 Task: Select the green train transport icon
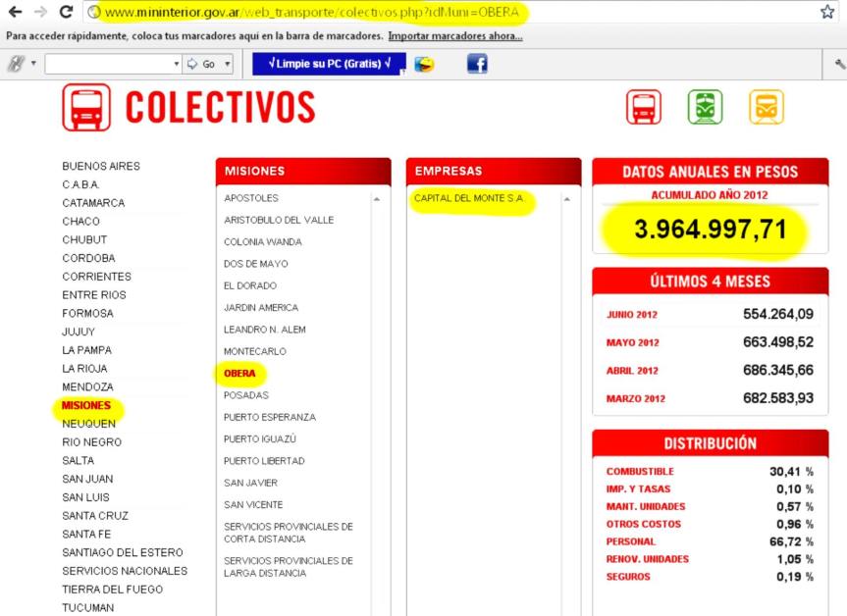(x=705, y=108)
